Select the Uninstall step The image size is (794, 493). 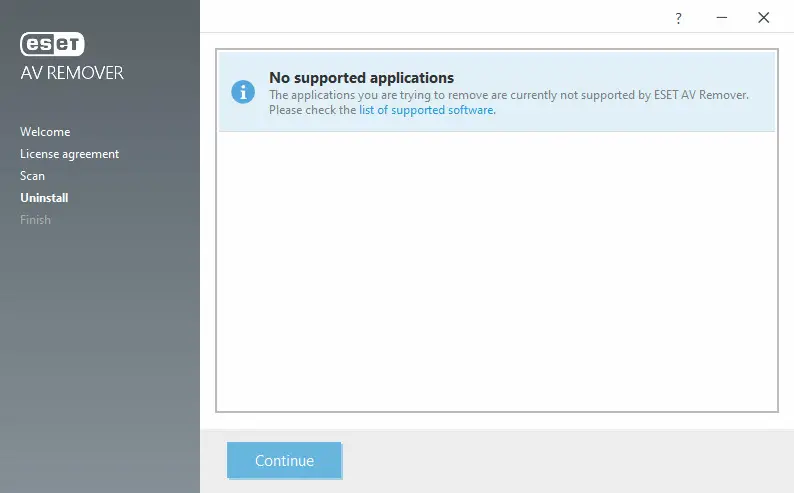tap(44, 198)
